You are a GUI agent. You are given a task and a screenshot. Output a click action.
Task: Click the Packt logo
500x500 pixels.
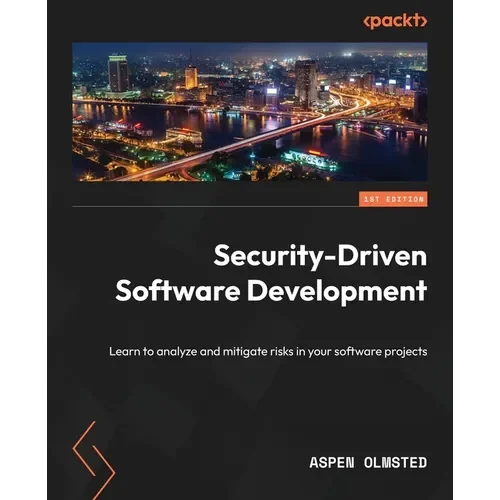point(395,21)
